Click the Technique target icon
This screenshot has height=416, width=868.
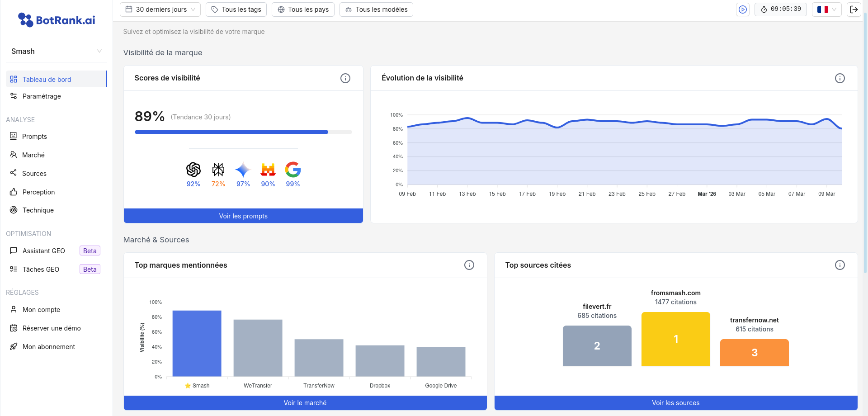click(14, 210)
